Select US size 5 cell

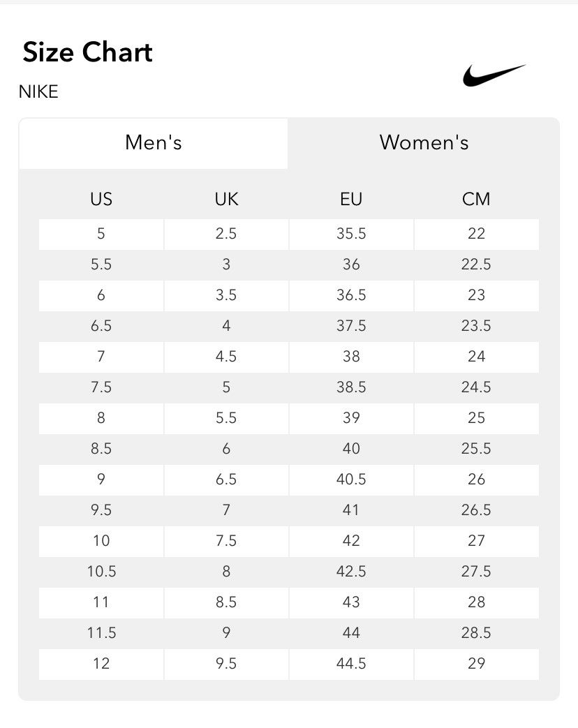click(x=101, y=235)
